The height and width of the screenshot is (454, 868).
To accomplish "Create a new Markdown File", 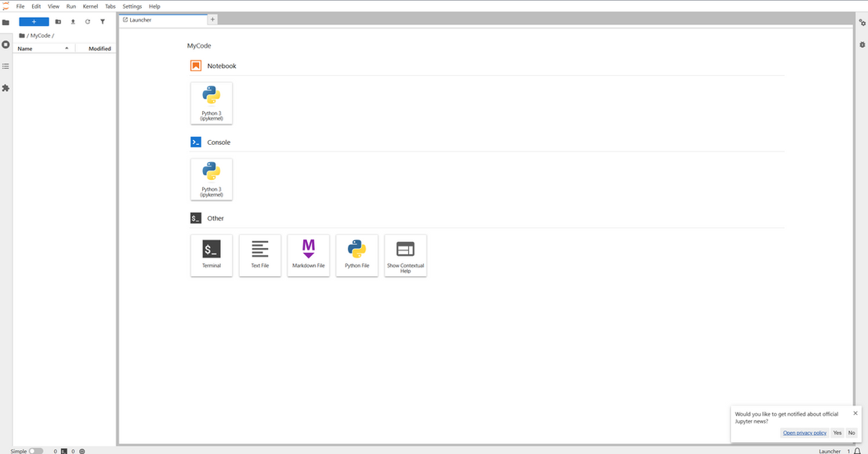I will pos(309,255).
